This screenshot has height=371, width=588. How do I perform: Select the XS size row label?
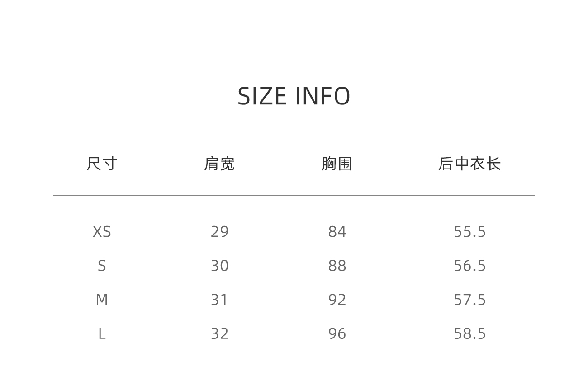pos(102,232)
